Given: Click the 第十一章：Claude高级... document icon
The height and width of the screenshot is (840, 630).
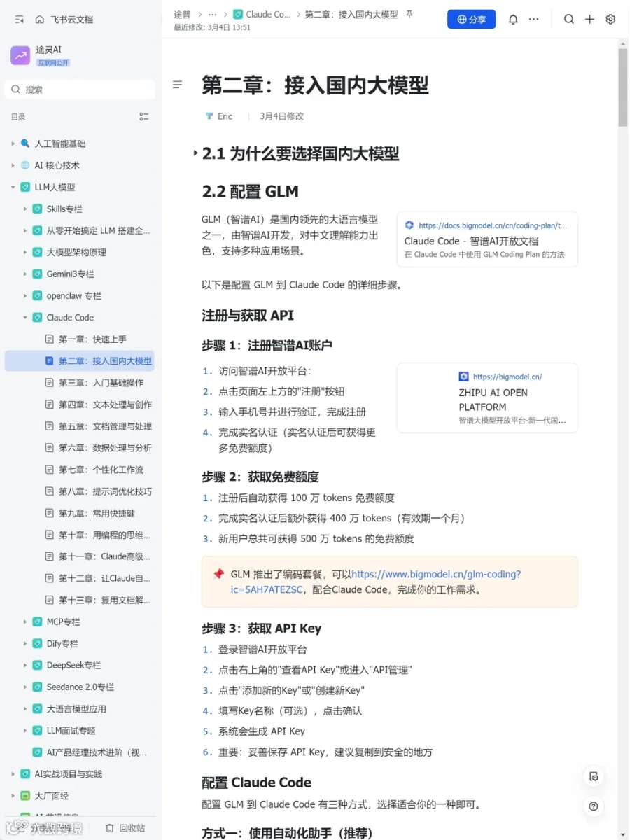Looking at the screenshot, I should [x=49, y=556].
